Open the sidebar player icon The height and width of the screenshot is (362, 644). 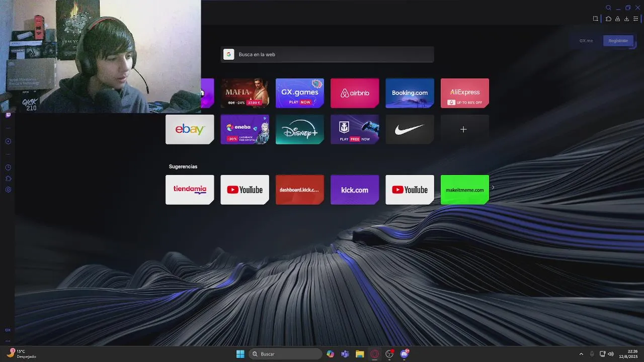(8, 141)
